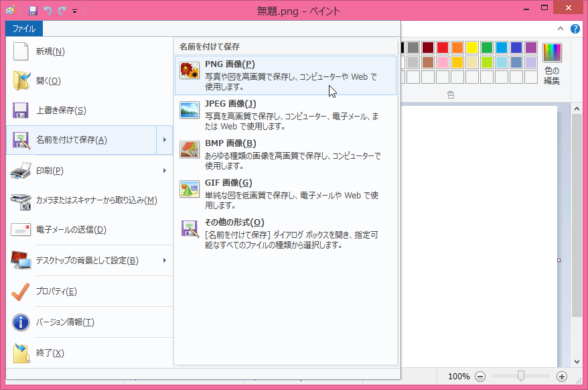Click the vertical scrollbar down arrow
This screenshot has width=588, height=390.
577,362
